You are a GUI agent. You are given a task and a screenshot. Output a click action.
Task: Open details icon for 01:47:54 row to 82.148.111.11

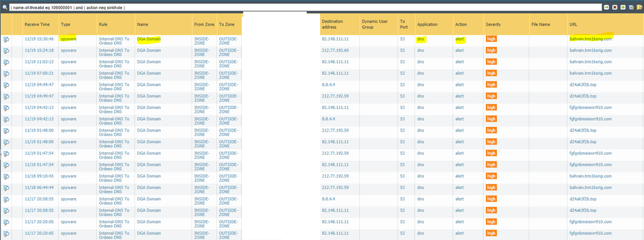point(6,165)
